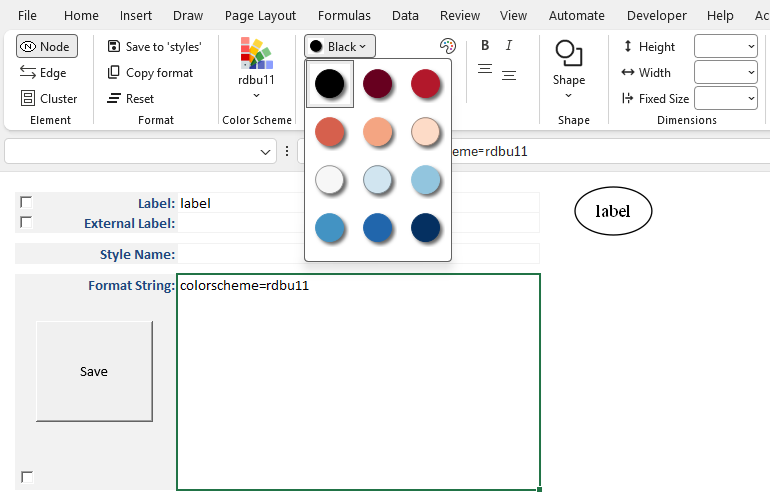
Task: Toggle the checkbox below the Save button
Action: click(x=27, y=476)
